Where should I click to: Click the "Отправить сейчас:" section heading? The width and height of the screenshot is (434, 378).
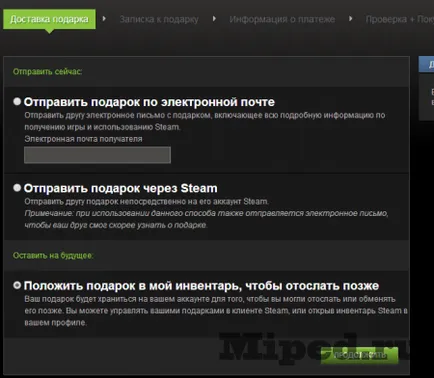click(x=47, y=72)
